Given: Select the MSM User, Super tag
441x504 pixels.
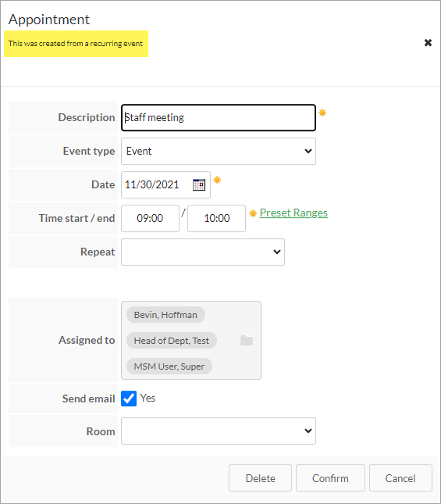Looking at the screenshot, I should click(169, 366).
